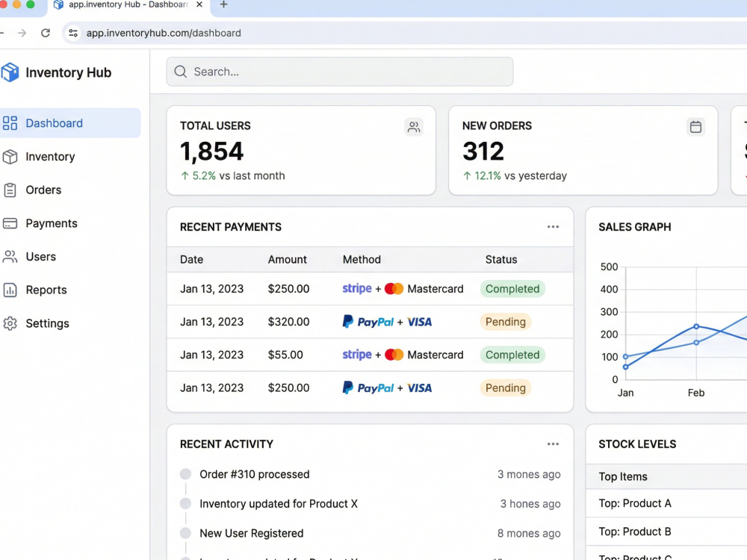
Task: Go forward with browser arrow
Action: [x=22, y=33]
